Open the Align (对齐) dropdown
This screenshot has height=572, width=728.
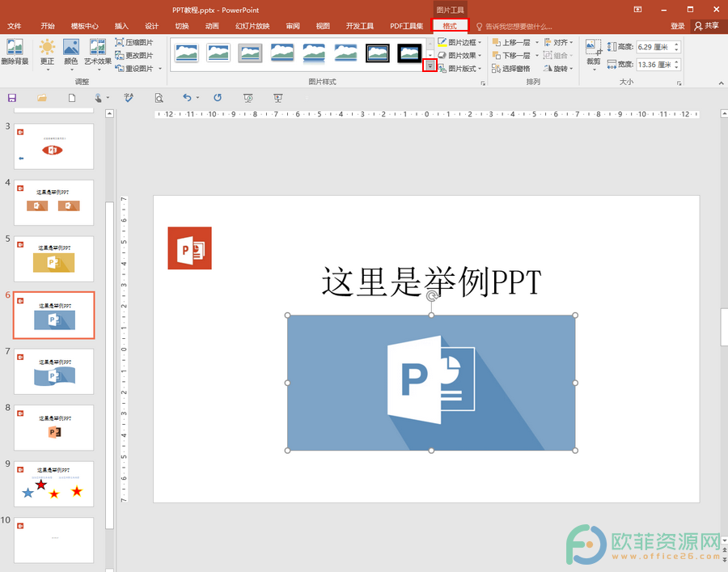point(558,42)
